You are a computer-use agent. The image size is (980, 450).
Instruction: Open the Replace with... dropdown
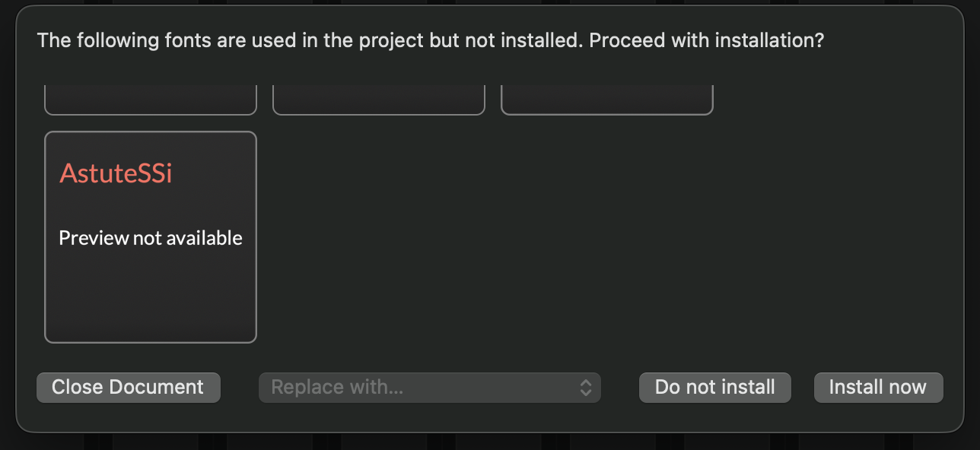point(429,387)
